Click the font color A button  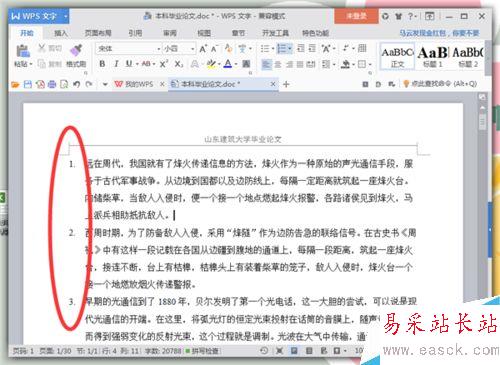click(228, 64)
